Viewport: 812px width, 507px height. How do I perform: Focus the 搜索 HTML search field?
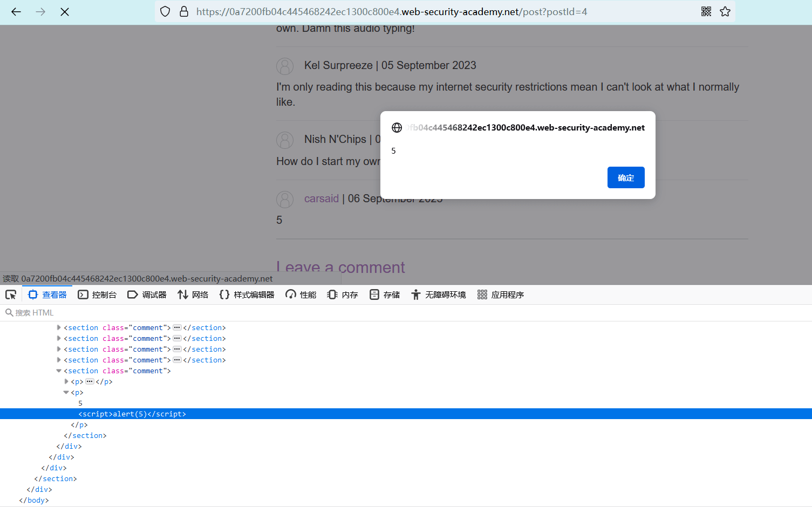tap(406, 313)
